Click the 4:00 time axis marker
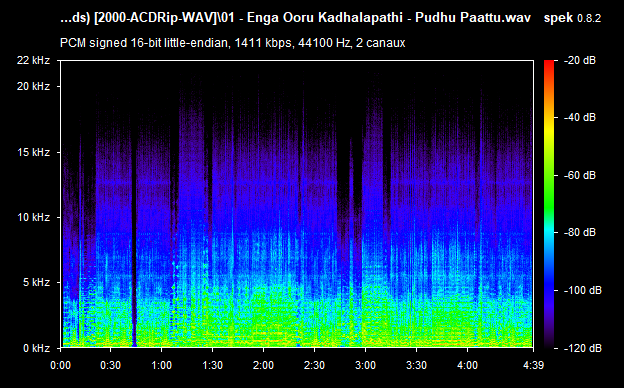Screen dimensions: 624x388 point(467,365)
